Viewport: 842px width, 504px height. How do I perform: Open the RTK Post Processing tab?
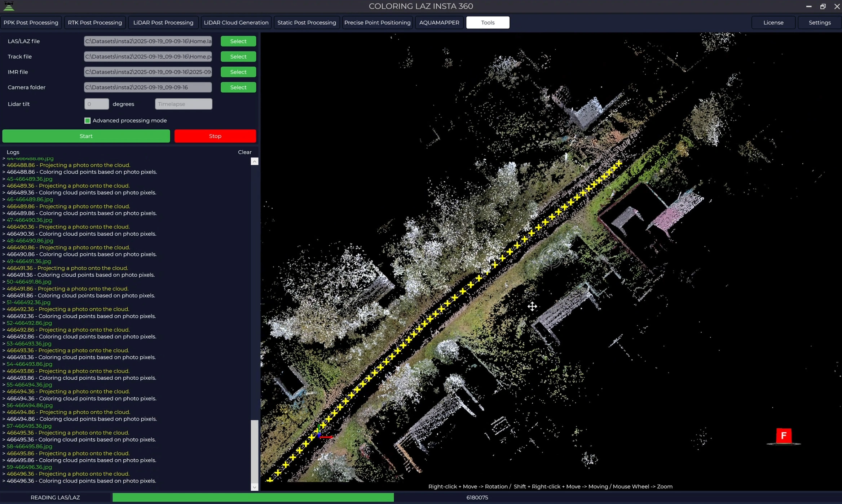[x=95, y=22]
